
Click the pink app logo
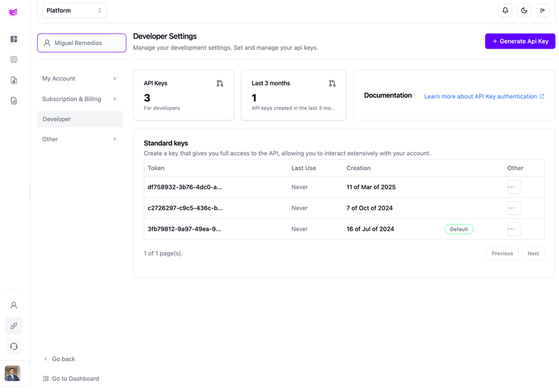(x=13, y=12)
